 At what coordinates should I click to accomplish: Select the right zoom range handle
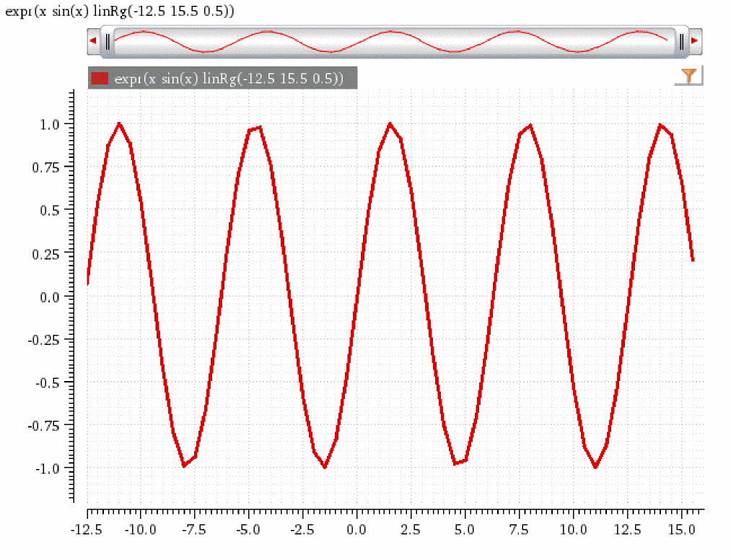(682, 42)
